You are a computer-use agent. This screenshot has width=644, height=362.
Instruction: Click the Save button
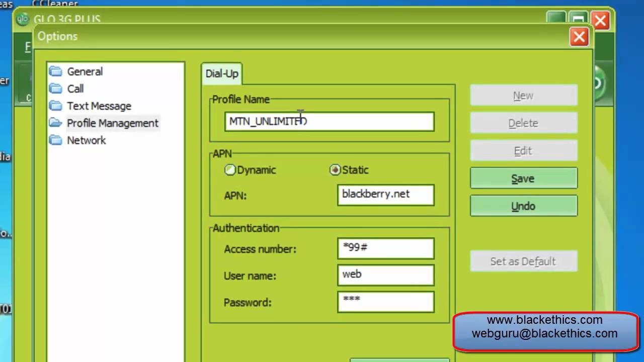523,178
